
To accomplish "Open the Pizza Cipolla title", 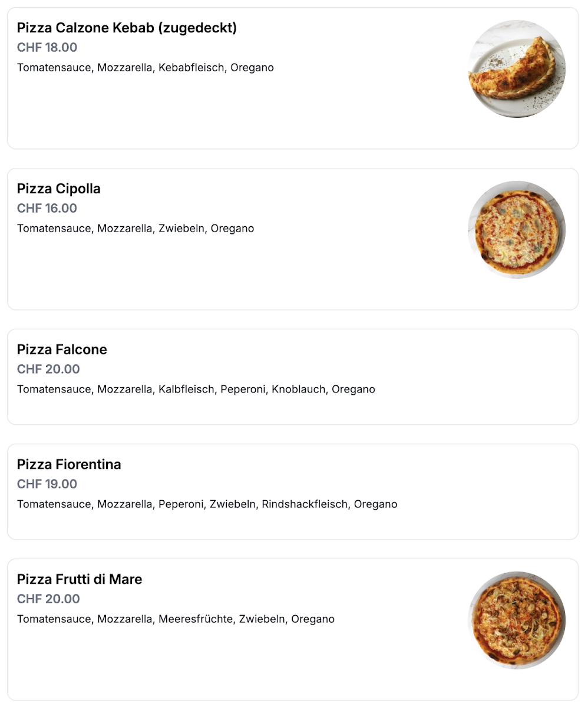I will click(x=59, y=189).
